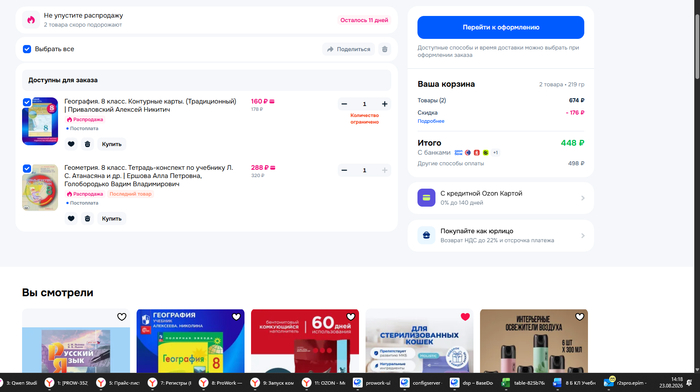Switch to taskbar tab '8: ProWork'
The width and height of the screenshot is (700, 392).
click(221, 383)
